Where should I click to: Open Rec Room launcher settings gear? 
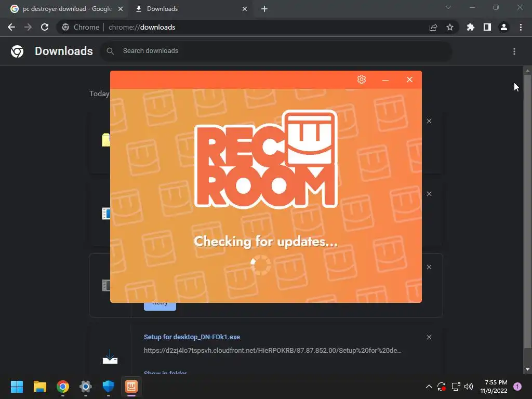(362, 79)
